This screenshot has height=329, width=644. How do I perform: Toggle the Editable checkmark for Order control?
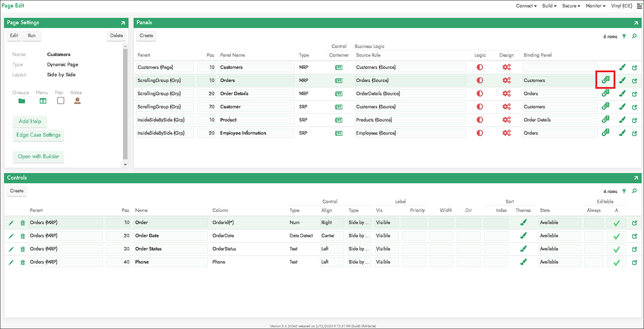tap(617, 223)
